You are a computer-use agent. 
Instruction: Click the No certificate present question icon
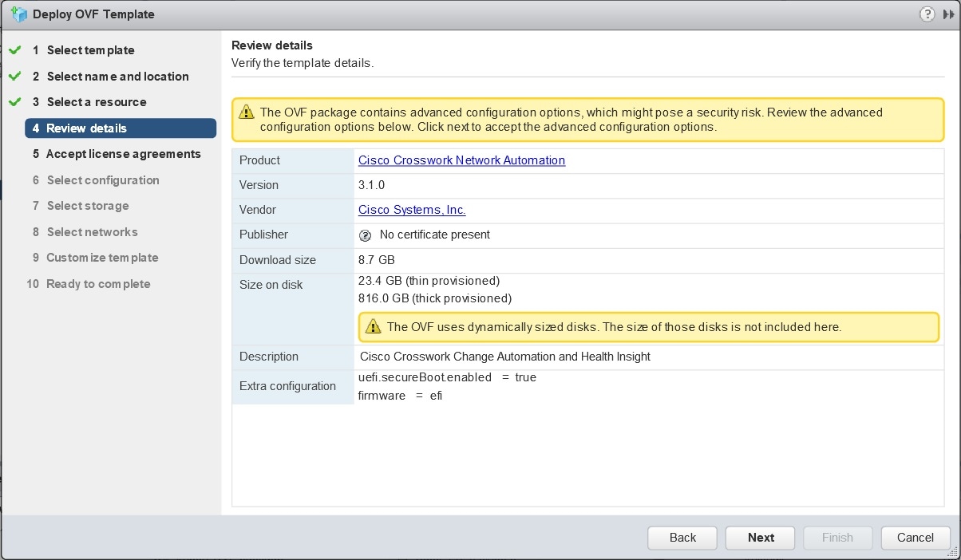(366, 235)
